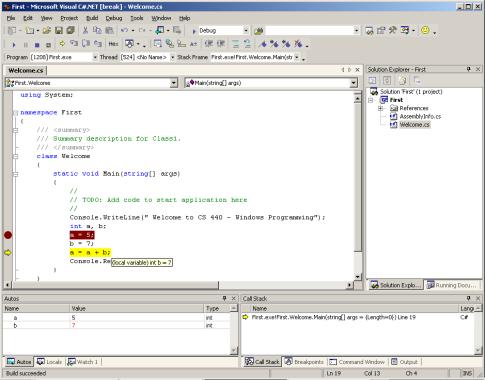This screenshot has width=485, height=380.
Task: Open the Tools menu
Action: pos(137,18)
